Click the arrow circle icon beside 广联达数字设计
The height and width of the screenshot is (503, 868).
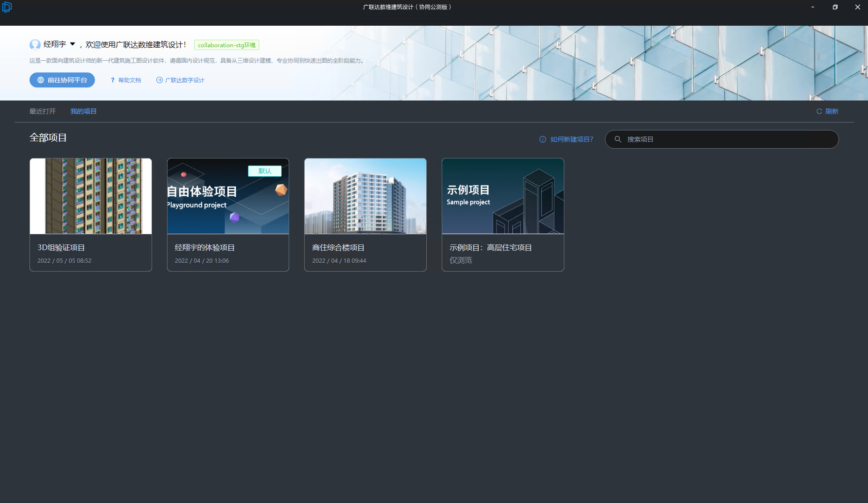pos(160,80)
